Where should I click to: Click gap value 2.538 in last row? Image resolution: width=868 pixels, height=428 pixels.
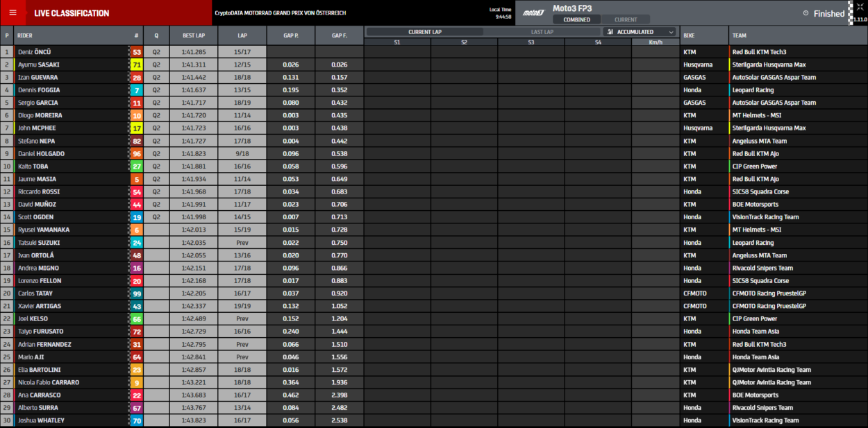coord(340,420)
